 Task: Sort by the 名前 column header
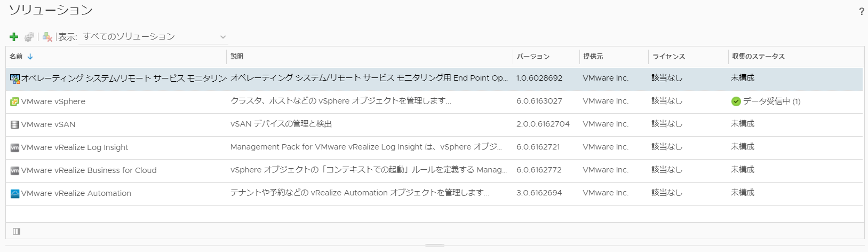16,57
